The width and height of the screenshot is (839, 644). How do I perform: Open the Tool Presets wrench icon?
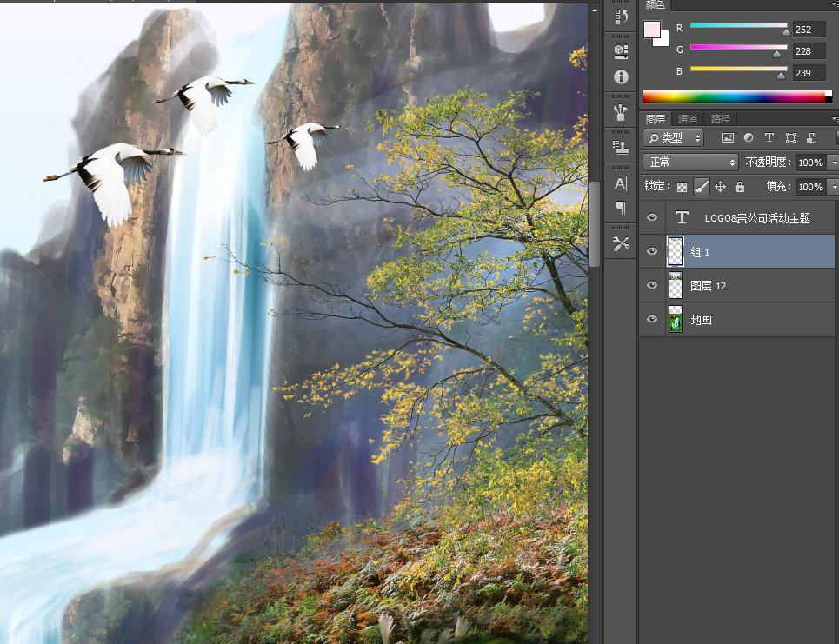click(x=621, y=244)
